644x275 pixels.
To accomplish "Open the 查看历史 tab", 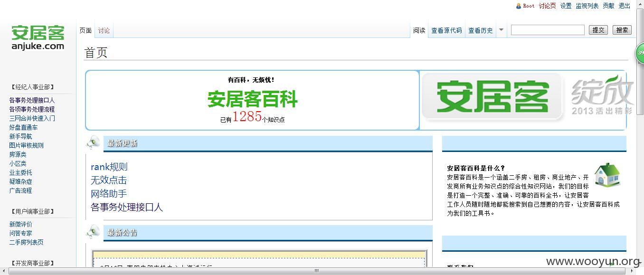I will (x=481, y=30).
